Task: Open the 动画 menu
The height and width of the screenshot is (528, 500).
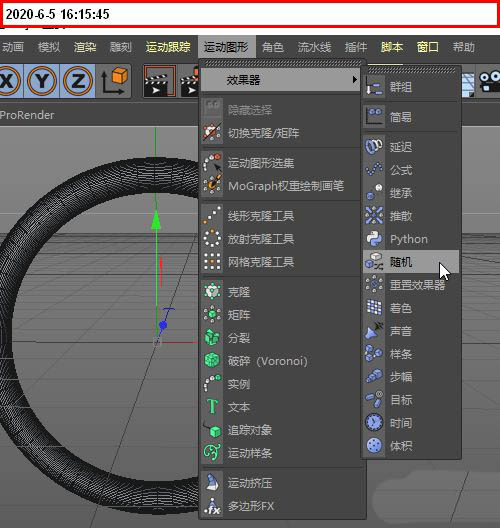Action: pos(12,47)
